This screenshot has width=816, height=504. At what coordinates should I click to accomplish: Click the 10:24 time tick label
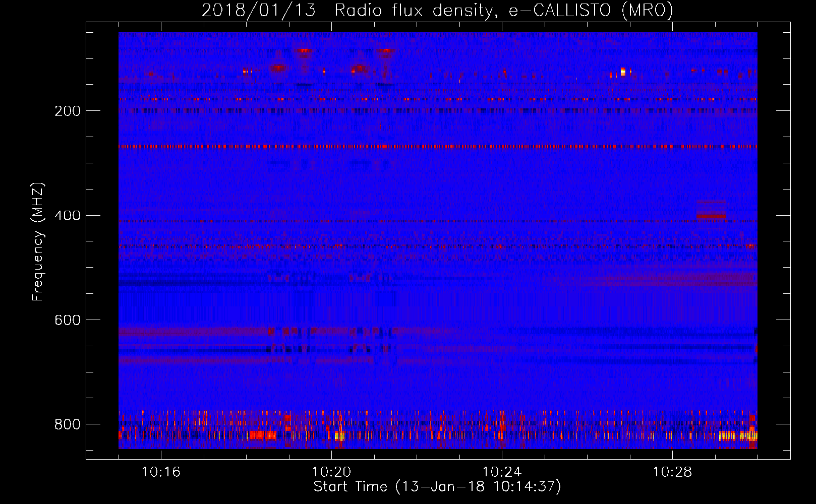coord(502,472)
